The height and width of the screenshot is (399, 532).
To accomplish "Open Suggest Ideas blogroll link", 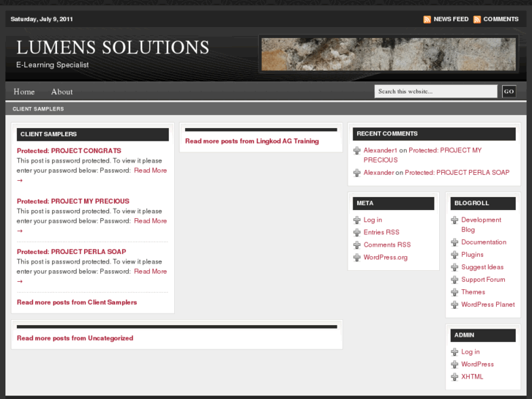I will tap(482, 267).
